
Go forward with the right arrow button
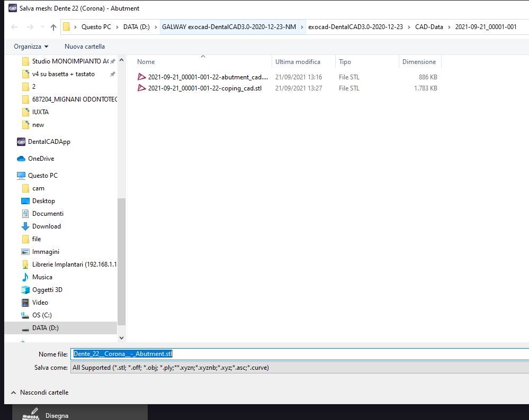click(30, 27)
